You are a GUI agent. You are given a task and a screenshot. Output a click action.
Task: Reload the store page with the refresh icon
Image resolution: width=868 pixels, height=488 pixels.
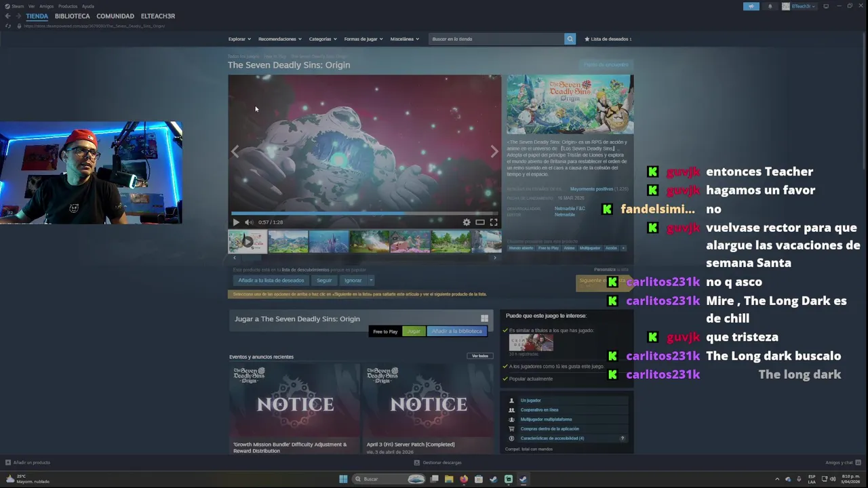point(8,26)
